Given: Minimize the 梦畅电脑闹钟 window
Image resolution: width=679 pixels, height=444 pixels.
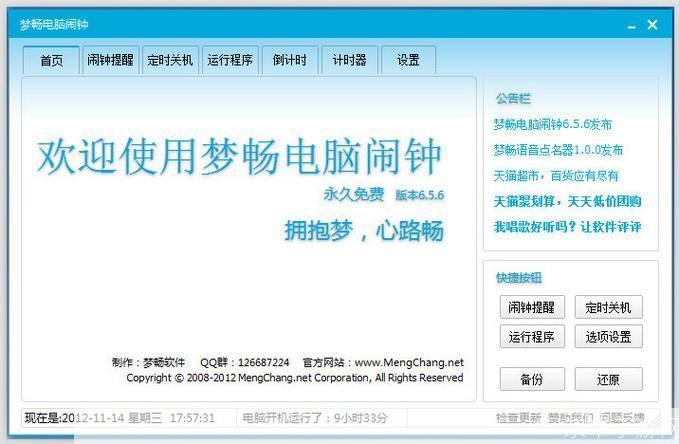Looking at the screenshot, I should pyautogui.click(x=632, y=26).
